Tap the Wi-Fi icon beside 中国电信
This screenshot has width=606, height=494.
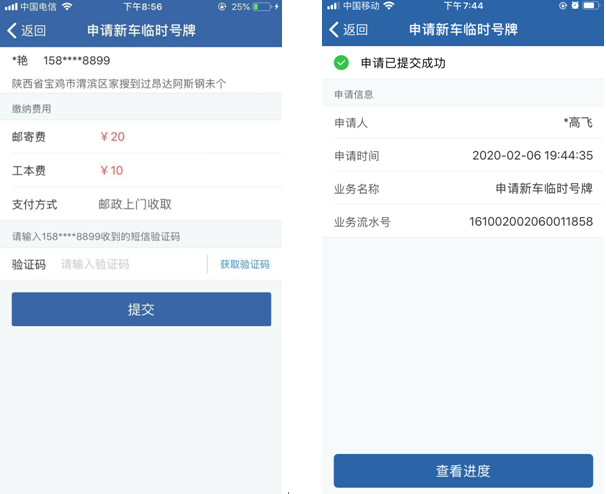click(x=67, y=7)
